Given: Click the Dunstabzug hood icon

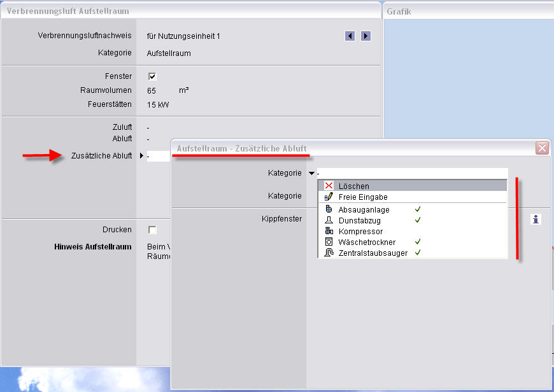Looking at the screenshot, I should (x=329, y=220).
